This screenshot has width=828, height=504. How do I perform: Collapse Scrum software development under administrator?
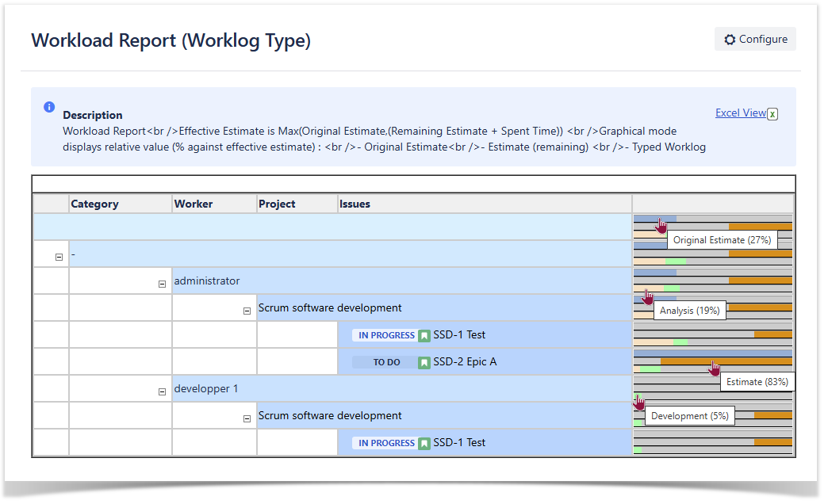click(247, 311)
